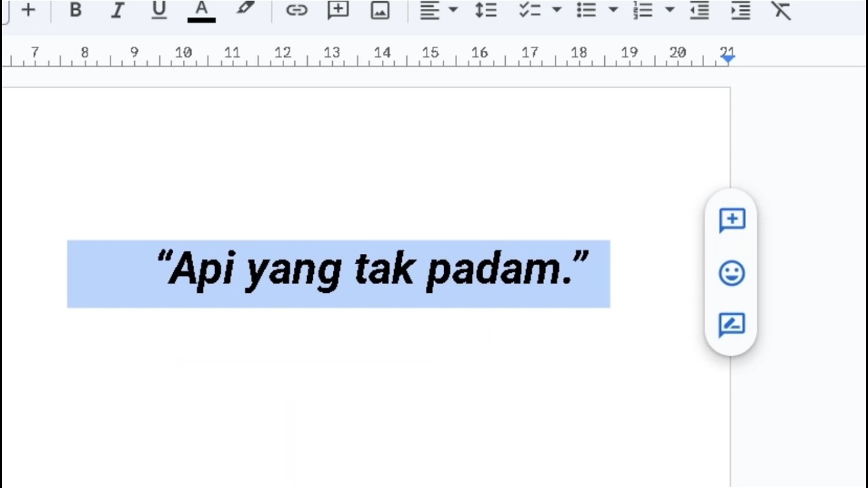Increase font size with the plus button
This screenshot has height=488, width=868.
tap(28, 10)
